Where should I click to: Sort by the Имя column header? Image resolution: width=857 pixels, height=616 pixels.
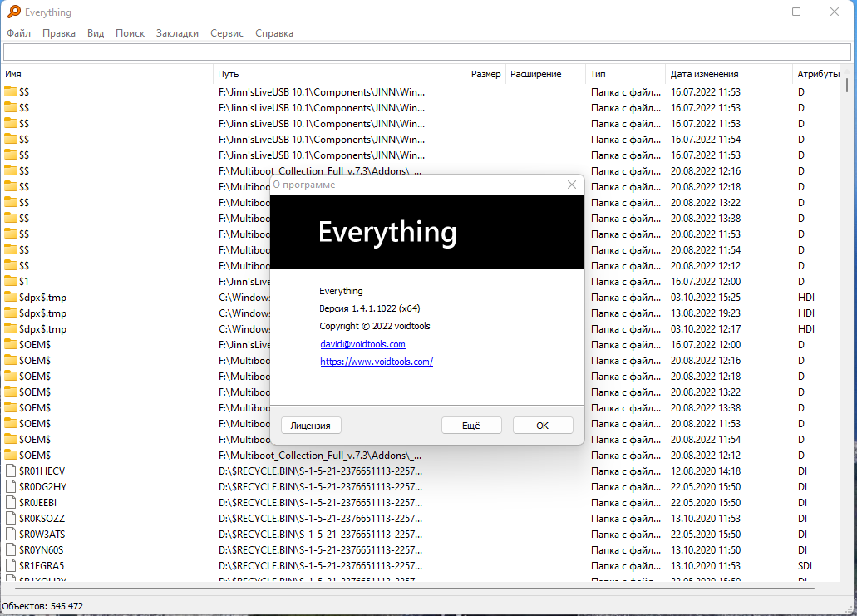[x=107, y=74]
